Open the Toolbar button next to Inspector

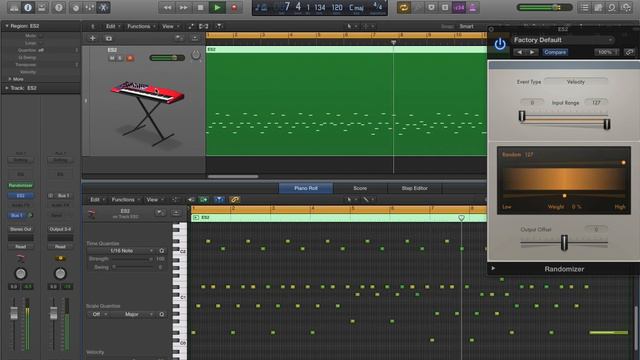(x=42, y=7)
